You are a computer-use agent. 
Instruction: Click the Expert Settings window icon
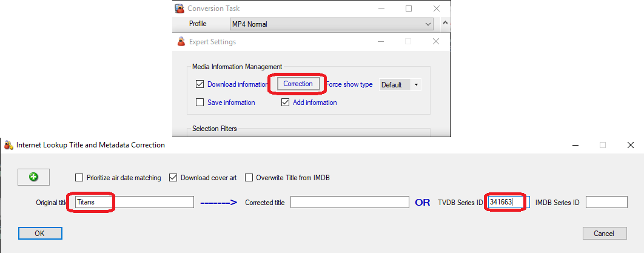click(x=180, y=42)
